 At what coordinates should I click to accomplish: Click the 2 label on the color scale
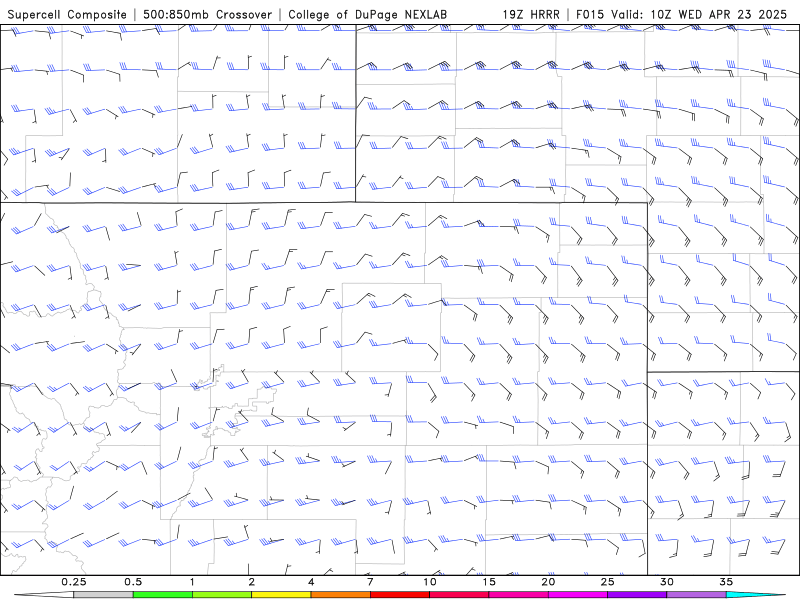(x=252, y=582)
